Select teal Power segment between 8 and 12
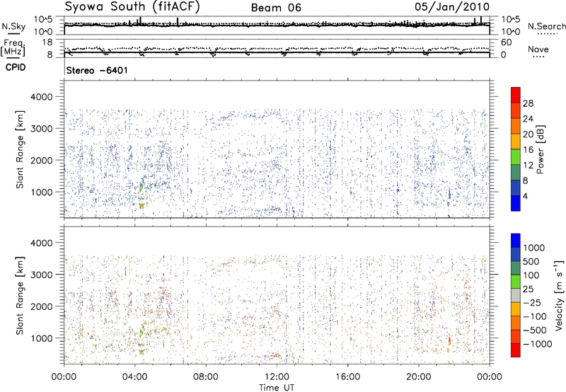 tap(516, 173)
